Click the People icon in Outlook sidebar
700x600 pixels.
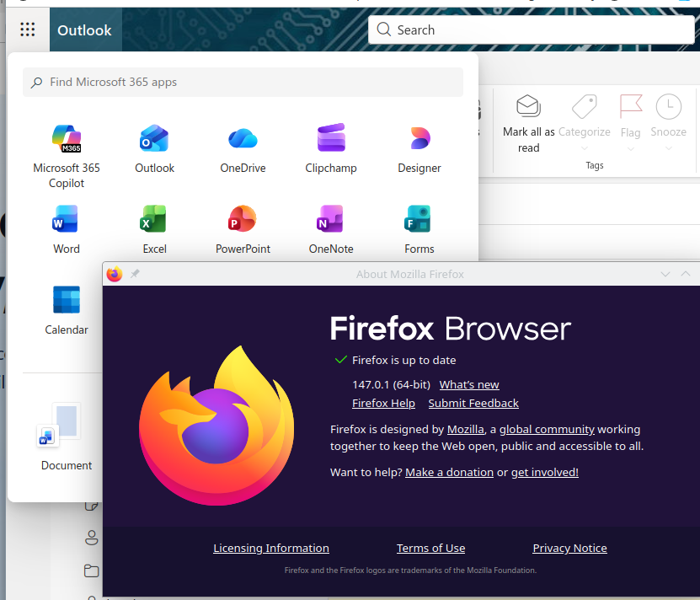tap(92, 538)
